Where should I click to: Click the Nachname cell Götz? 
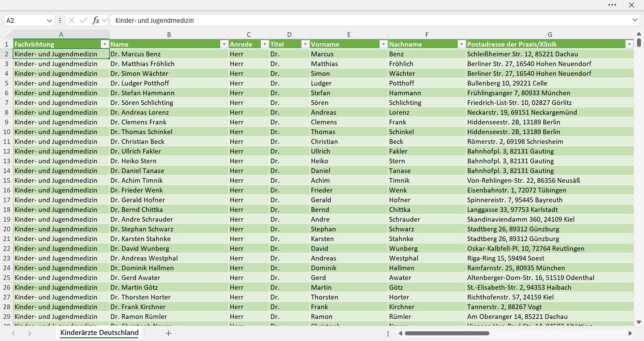coord(427,288)
